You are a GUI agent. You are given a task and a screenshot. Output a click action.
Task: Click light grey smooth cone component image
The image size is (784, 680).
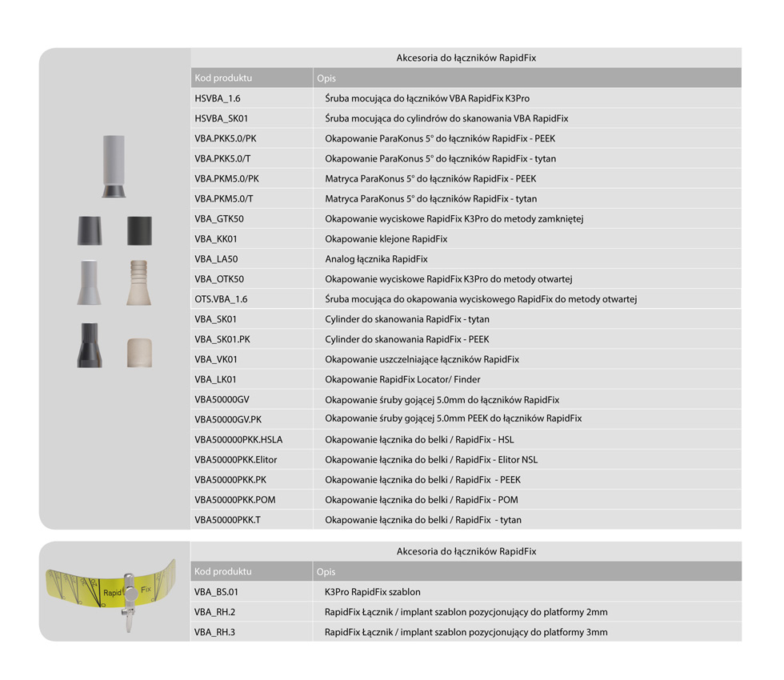89,282
